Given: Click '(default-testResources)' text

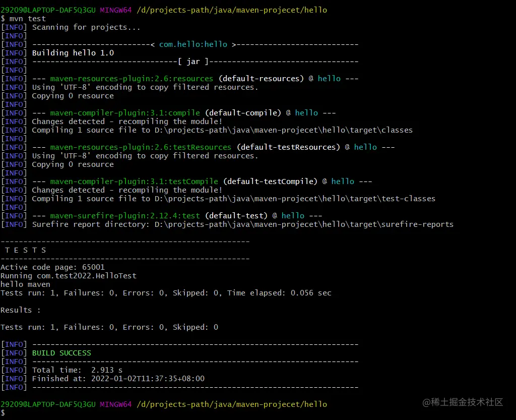Looking at the screenshot, I should [x=288, y=147].
